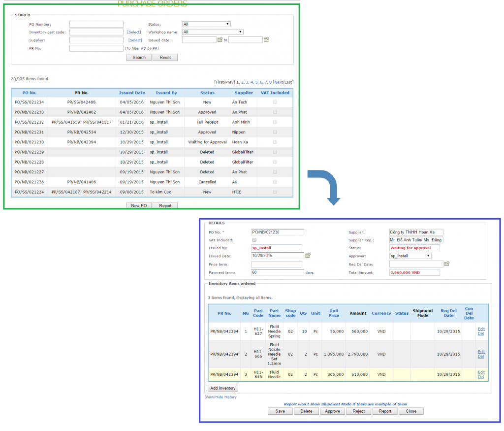
Task: Open the Workshop name dropdown
Action: click(213, 32)
